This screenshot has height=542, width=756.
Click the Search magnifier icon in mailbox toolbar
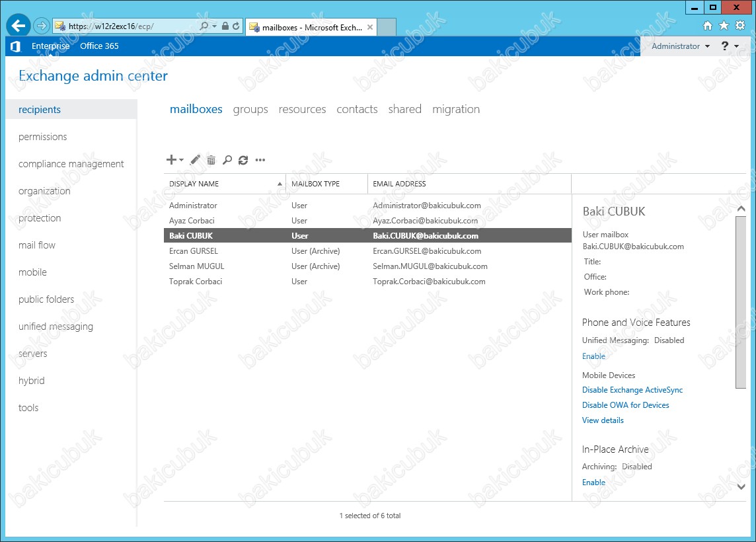coord(227,159)
